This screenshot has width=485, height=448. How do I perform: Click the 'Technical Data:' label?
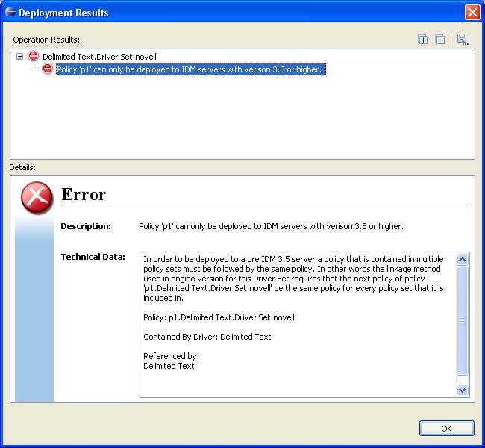point(93,257)
